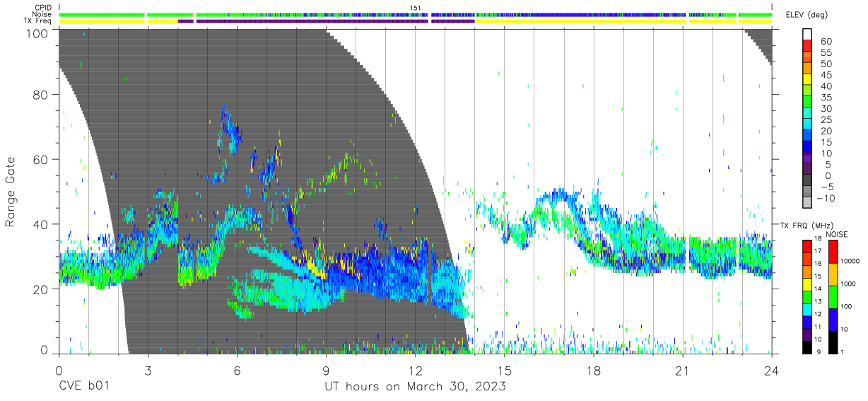Pick the white top swatch of ELEV colorbar

pos(808,35)
